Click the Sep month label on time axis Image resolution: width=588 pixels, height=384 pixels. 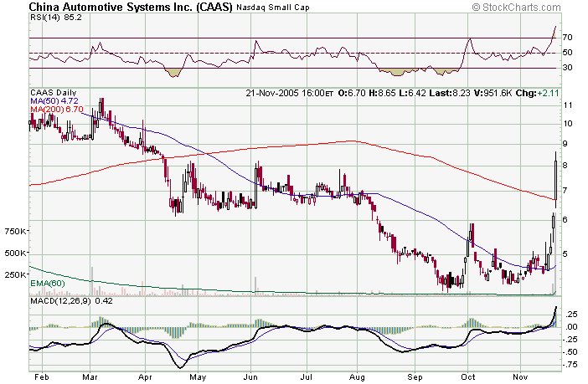click(415, 376)
